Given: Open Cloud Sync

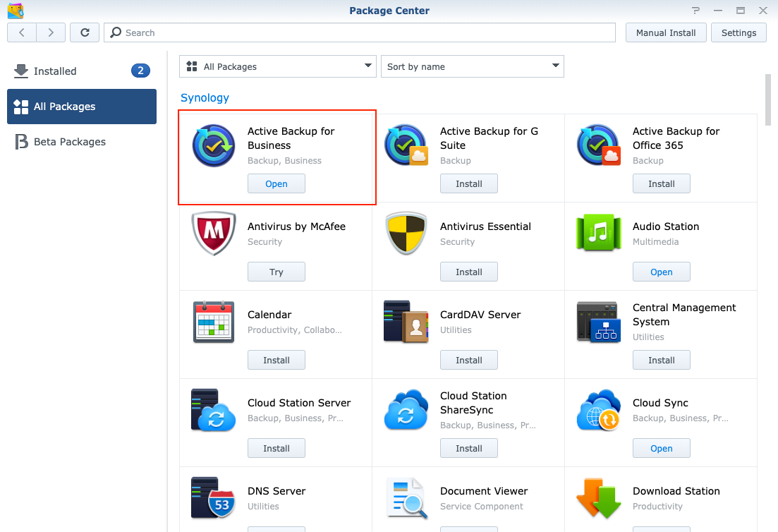Looking at the screenshot, I should (x=662, y=448).
